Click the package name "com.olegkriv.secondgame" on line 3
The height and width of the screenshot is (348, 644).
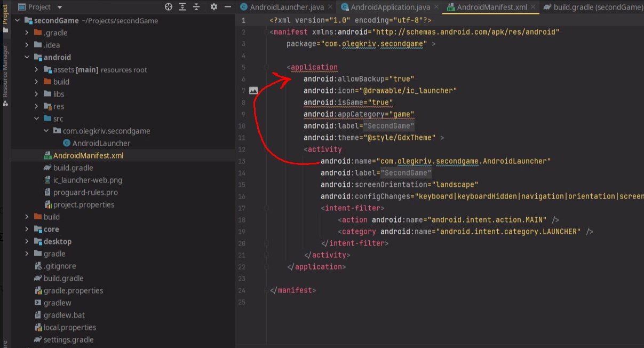(x=374, y=44)
